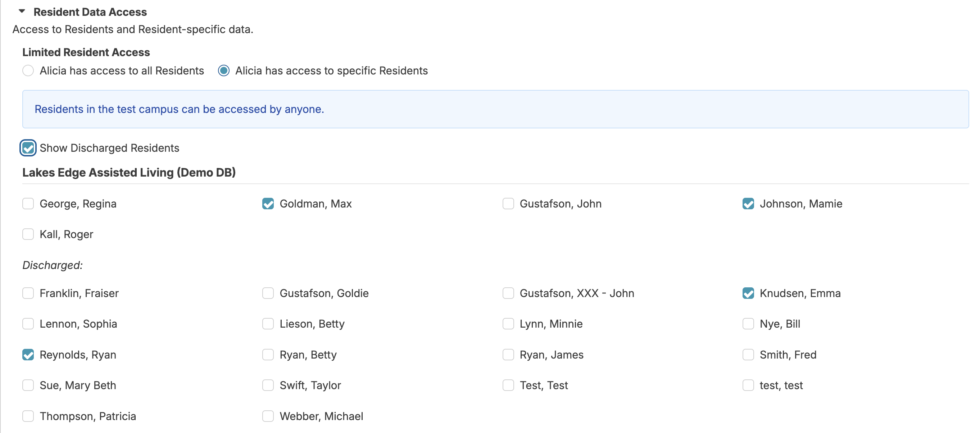
Task: Enable access for Webber, Michael
Action: click(268, 416)
